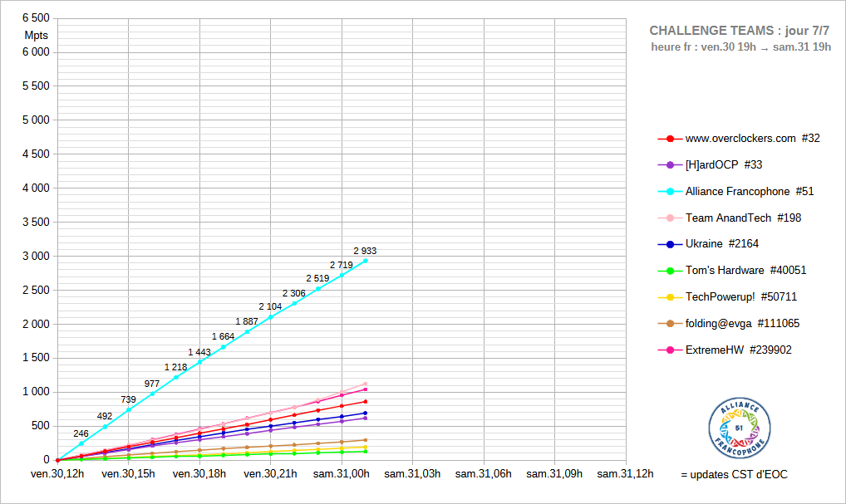The height and width of the screenshot is (504, 846).
Task: Click the purple [H]ardOCP legend marker
Action: [x=670, y=165]
